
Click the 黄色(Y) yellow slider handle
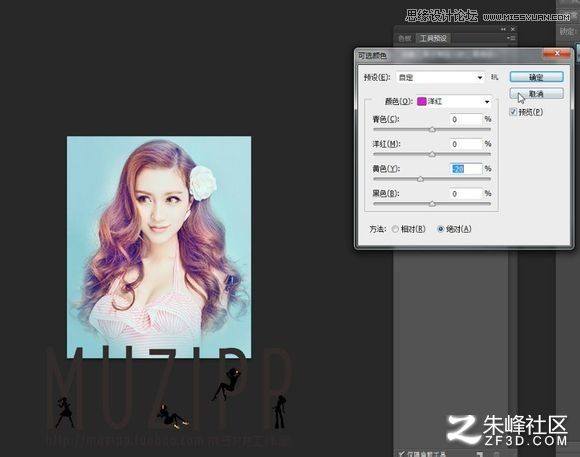pyautogui.click(x=420, y=179)
